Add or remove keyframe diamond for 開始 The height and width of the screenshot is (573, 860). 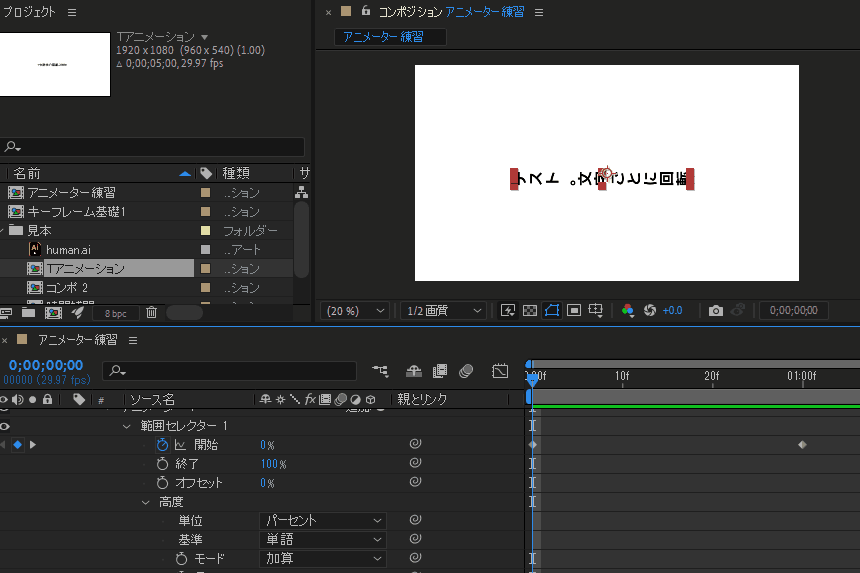(x=18, y=445)
